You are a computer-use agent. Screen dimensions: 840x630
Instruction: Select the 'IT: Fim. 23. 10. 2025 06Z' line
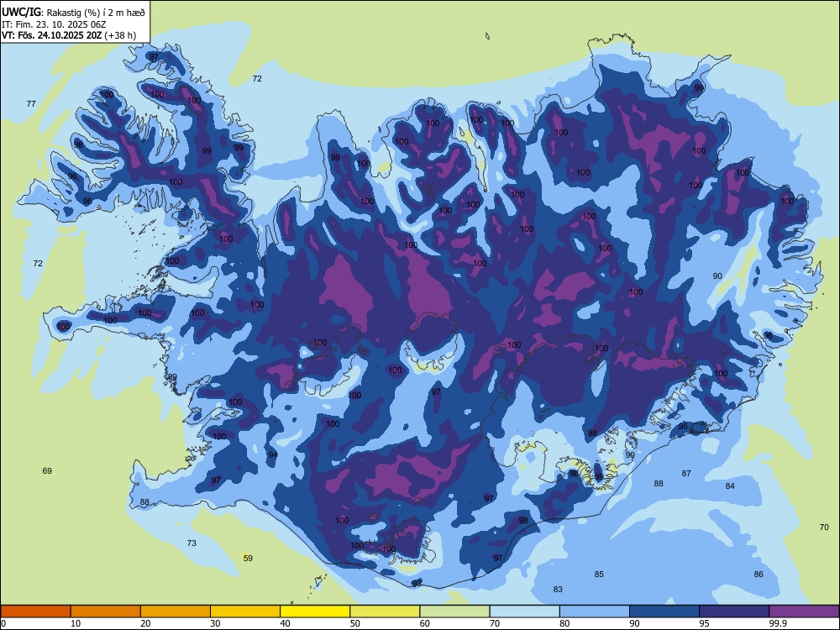click(x=54, y=24)
